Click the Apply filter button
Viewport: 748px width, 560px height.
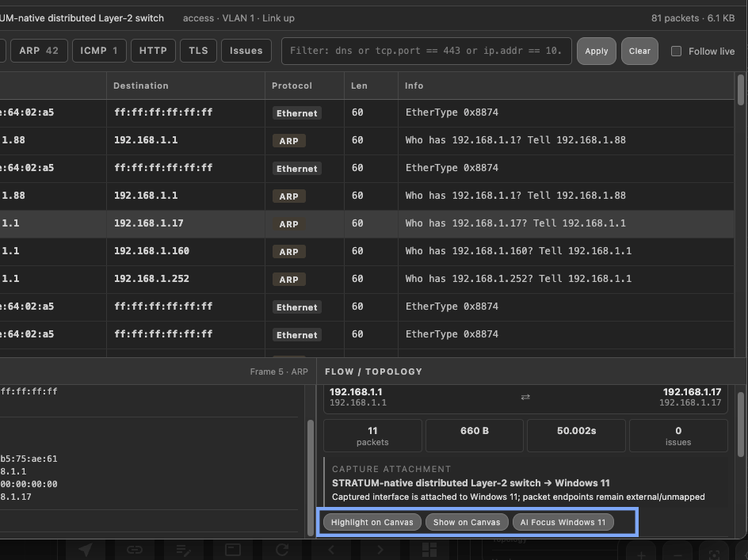(597, 51)
